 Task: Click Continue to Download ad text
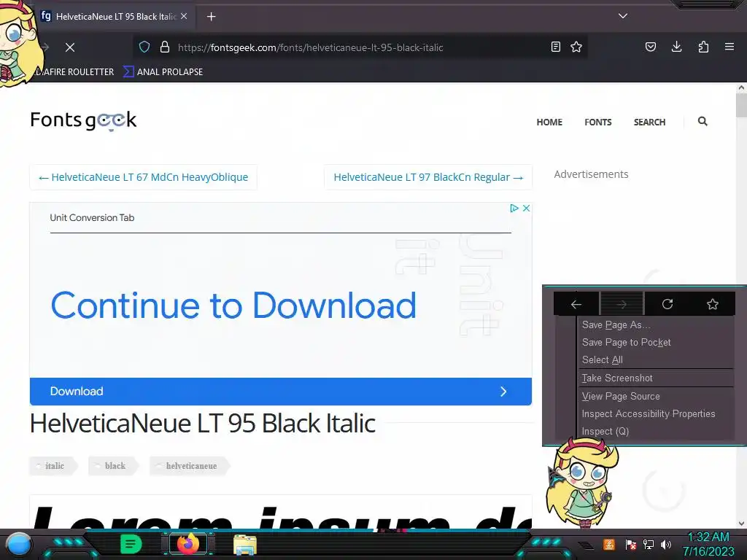click(x=233, y=306)
